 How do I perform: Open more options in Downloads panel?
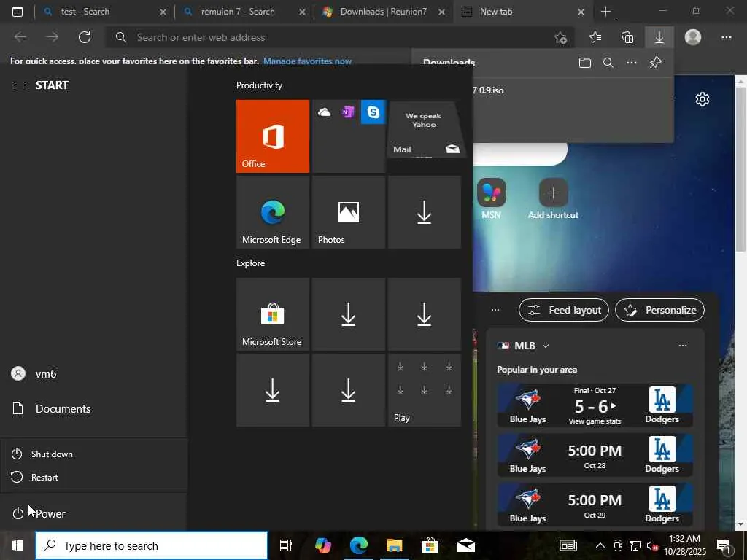click(632, 63)
